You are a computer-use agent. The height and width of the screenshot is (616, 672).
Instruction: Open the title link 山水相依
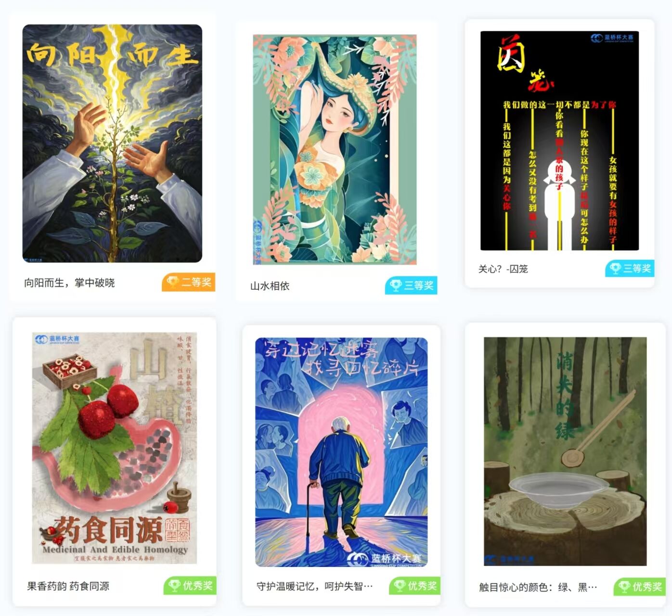(x=270, y=286)
